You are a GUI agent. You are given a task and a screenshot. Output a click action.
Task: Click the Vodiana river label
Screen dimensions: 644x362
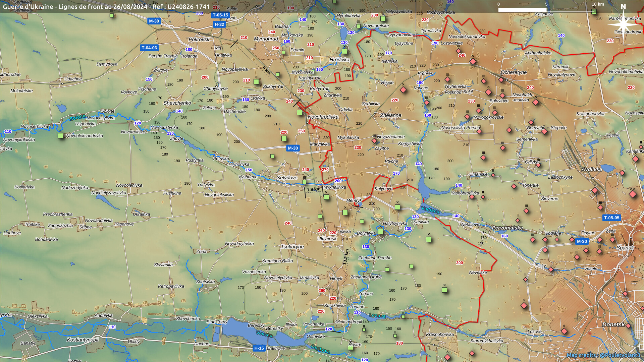pos(430,210)
